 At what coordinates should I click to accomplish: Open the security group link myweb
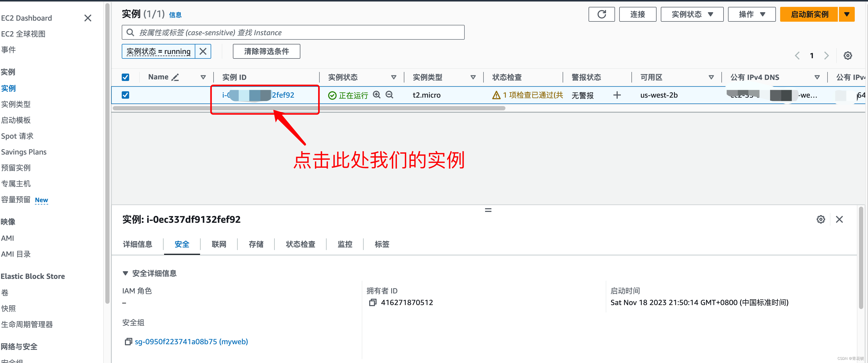coord(191,342)
